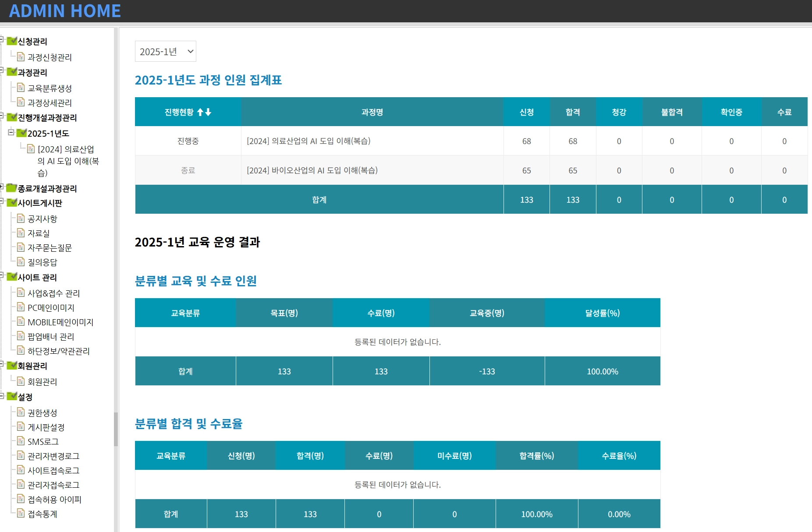Click the sort arrows in 진행현황 header

point(204,112)
